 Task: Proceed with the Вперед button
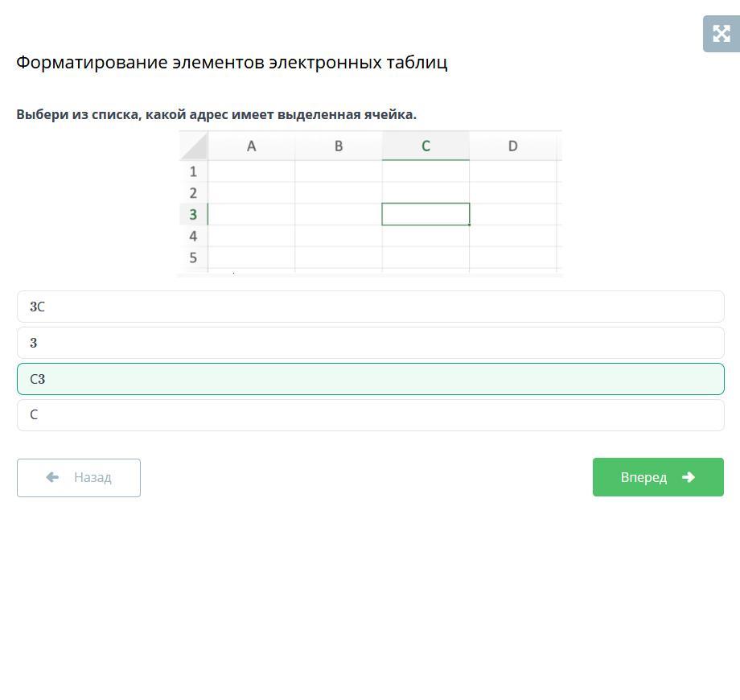(658, 477)
